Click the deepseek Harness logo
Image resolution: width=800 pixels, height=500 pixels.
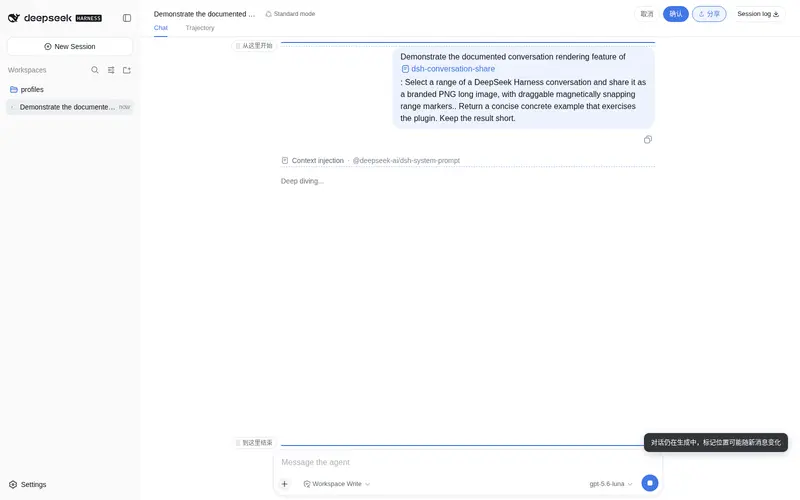pos(55,18)
